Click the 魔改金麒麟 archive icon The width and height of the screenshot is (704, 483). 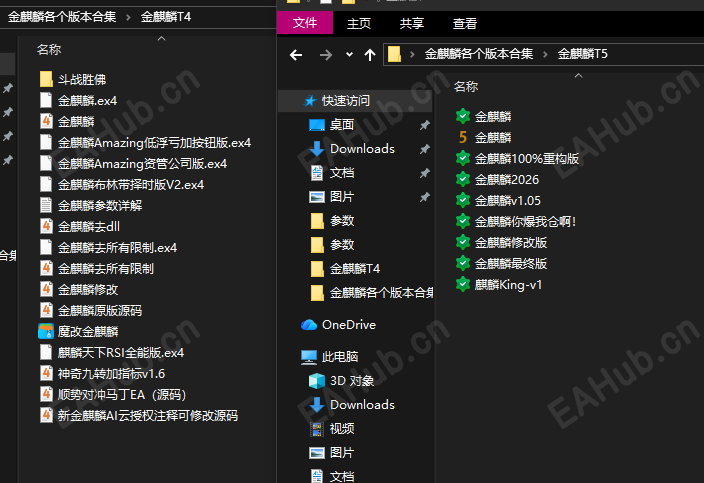pos(46,332)
